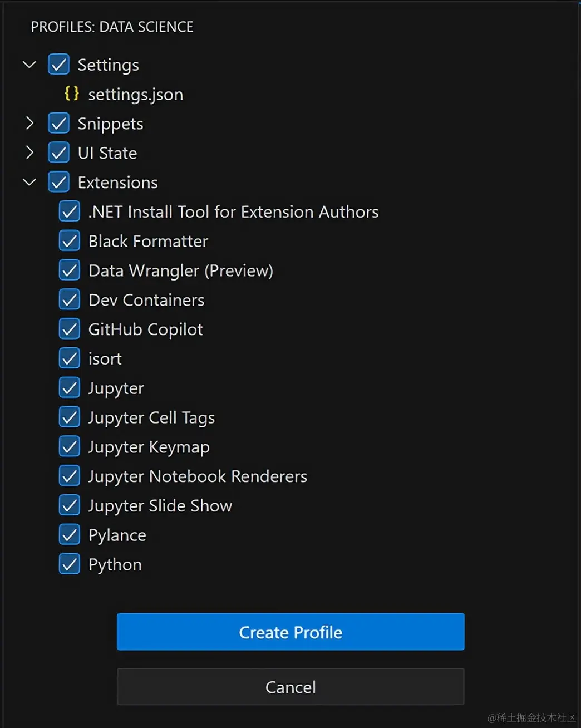The image size is (581, 728).
Task: Click the PROFILES: DATA SCIENCE header
Action: pos(112,27)
